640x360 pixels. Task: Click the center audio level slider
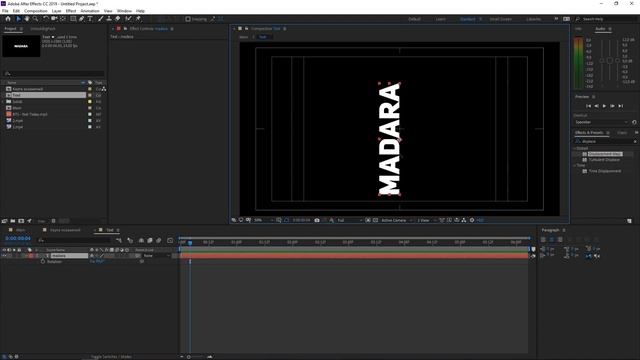(x=609, y=60)
